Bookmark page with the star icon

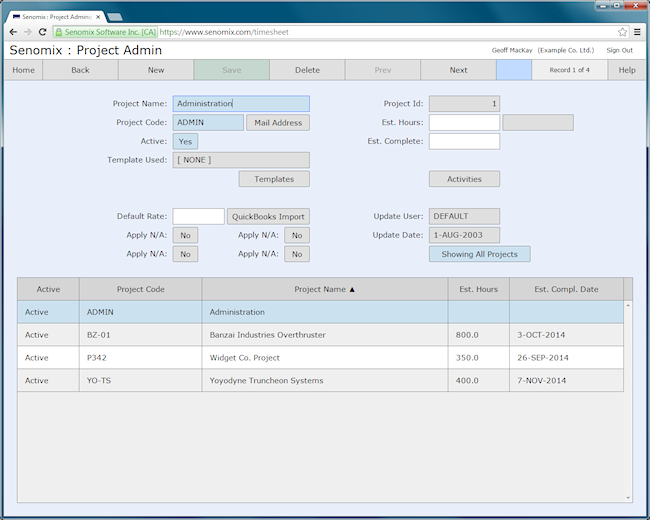(x=622, y=32)
